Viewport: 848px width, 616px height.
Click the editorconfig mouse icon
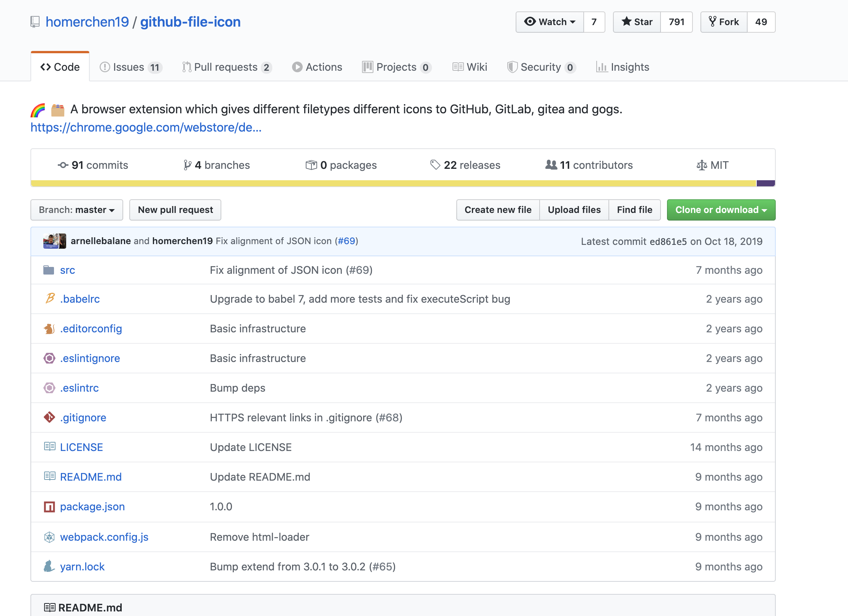pyautogui.click(x=49, y=329)
